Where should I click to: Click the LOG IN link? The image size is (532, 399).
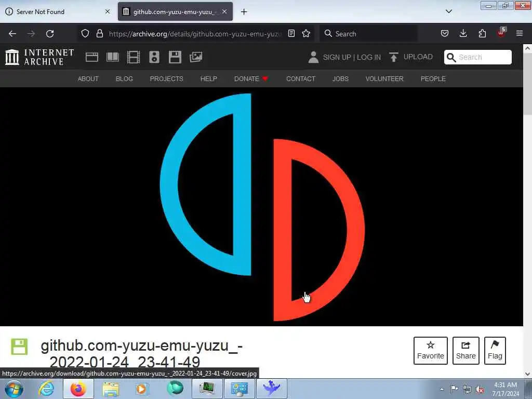coord(369,57)
